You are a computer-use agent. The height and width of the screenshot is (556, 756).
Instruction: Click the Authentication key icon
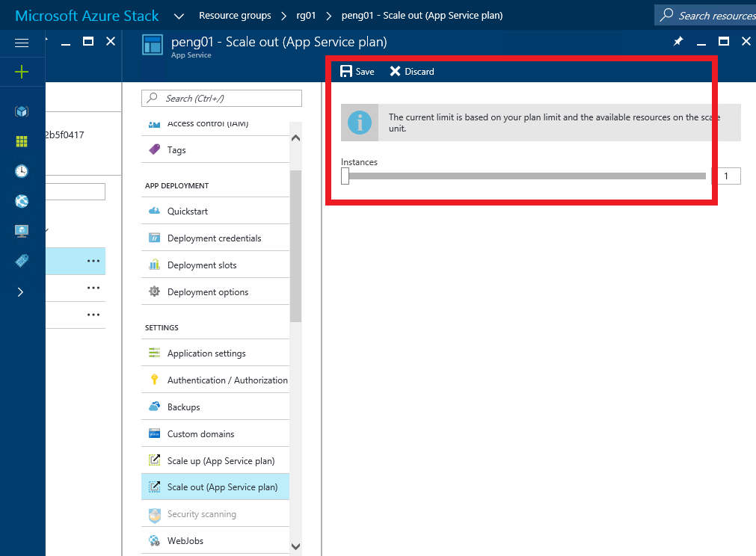(x=154, y=379)
